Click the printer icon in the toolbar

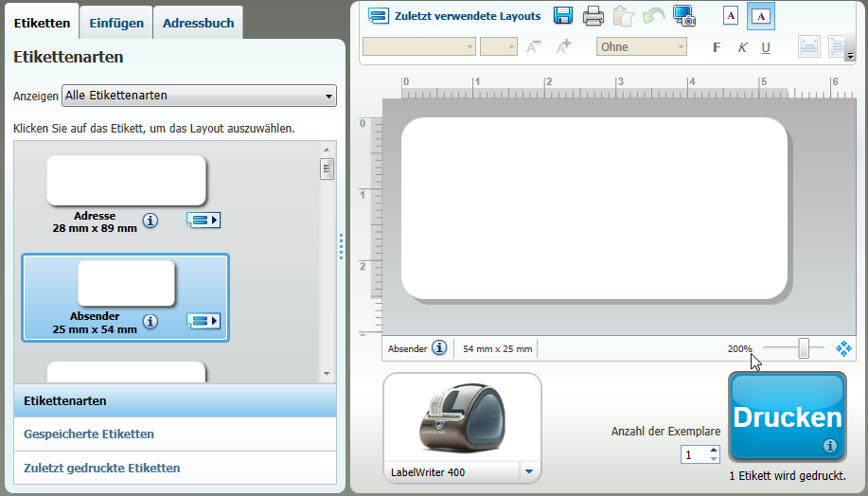point(593,16)
